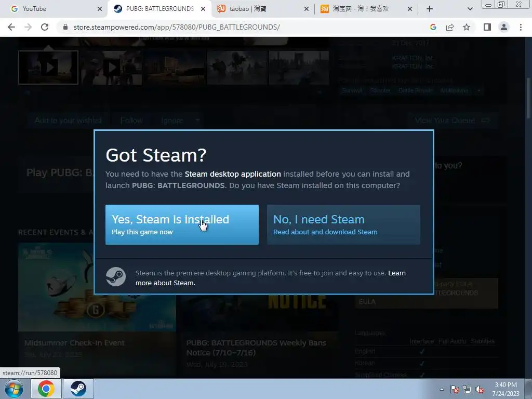
Task: Choose 'No, I need Steam' option
Action: click(343, 224)
